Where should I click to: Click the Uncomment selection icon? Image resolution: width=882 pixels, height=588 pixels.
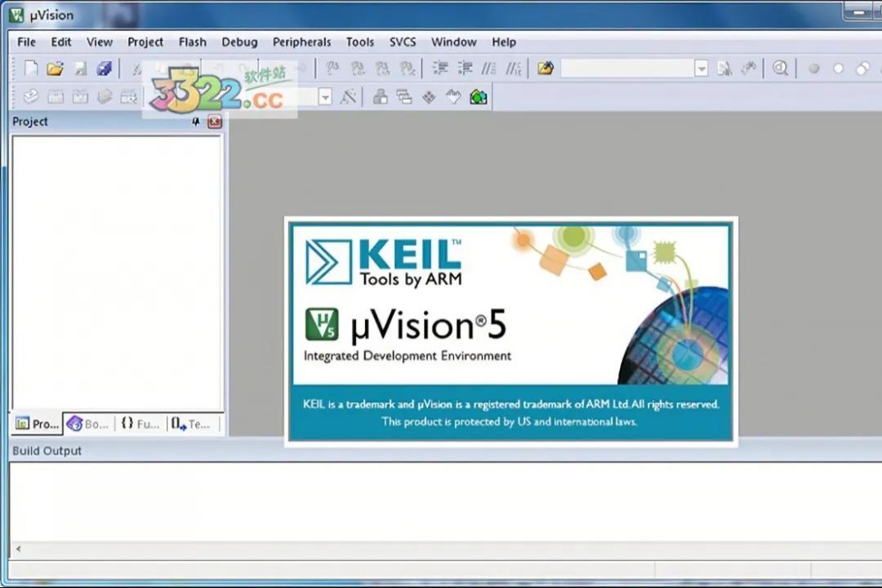[x=514, y=69]
